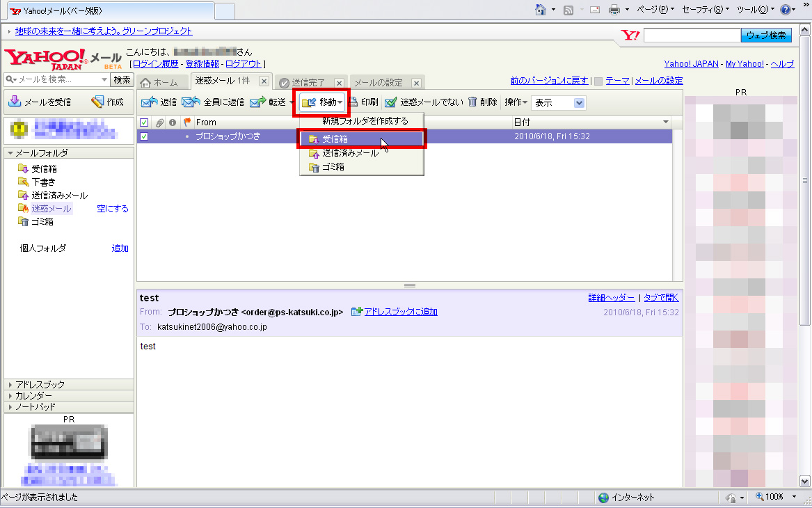Open the 表示 view combo box

click(x=558, y=103)
